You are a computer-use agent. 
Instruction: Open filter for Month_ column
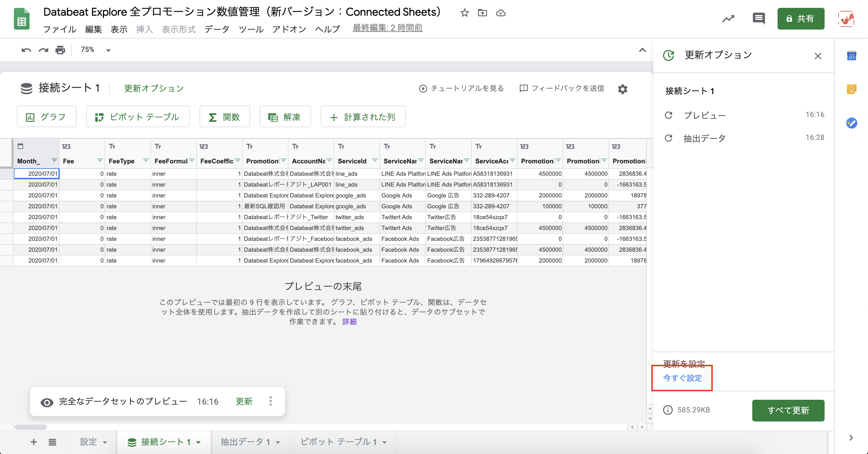pos(54,160)
